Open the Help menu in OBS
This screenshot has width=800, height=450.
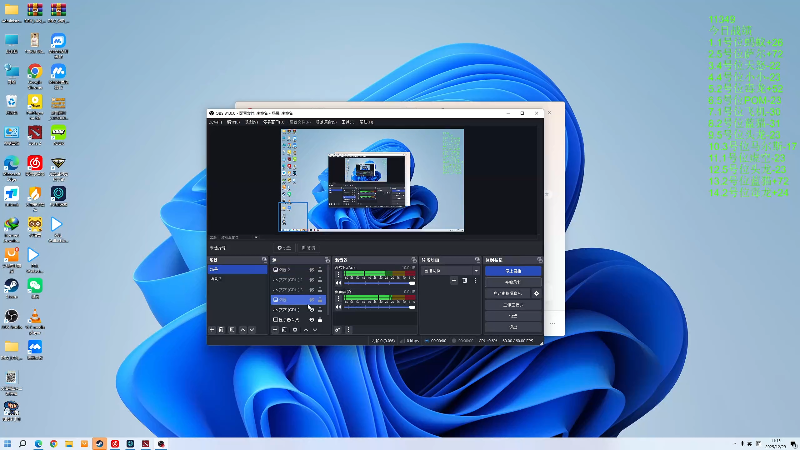[x=366, y=122]
